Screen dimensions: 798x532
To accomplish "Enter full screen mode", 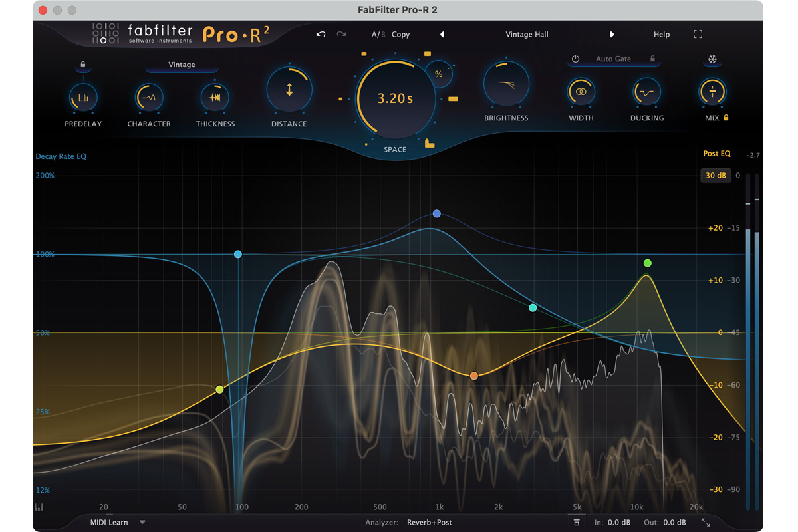I will click(x=698, y=34).
